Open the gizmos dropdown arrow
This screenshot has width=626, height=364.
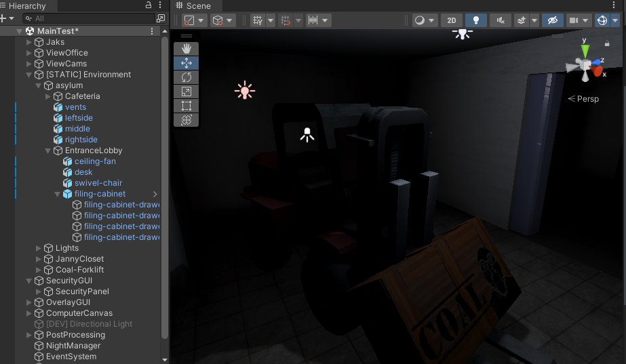pyautogui.click(x=615, y=20)
